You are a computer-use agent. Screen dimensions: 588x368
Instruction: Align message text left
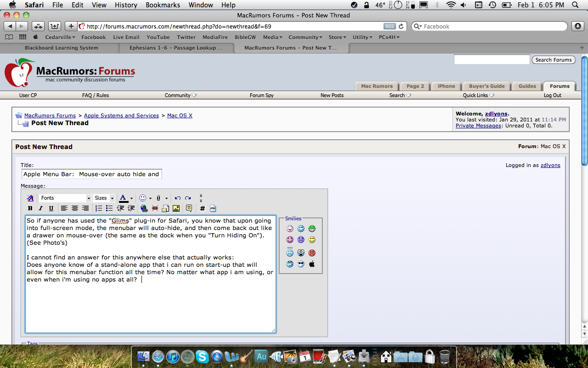pos(64,208)
